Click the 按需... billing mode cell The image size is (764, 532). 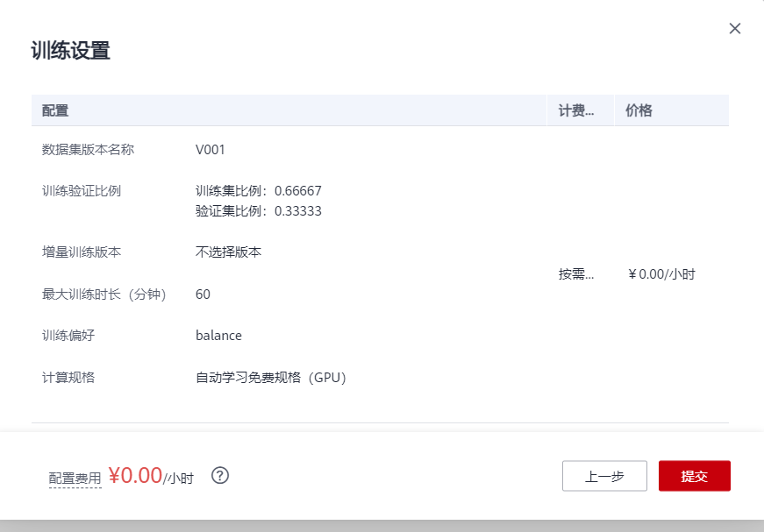coord(576,274)
